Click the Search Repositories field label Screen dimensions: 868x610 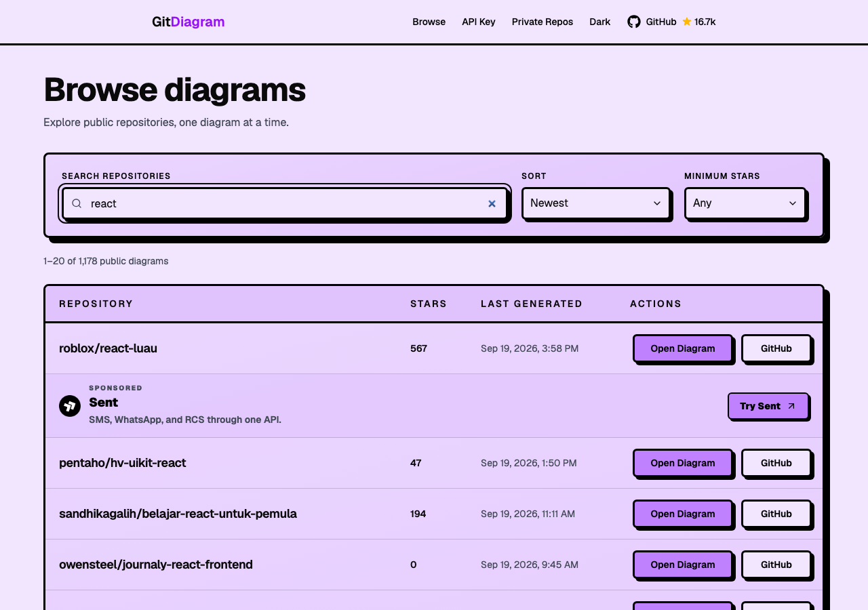pos(116,176)
